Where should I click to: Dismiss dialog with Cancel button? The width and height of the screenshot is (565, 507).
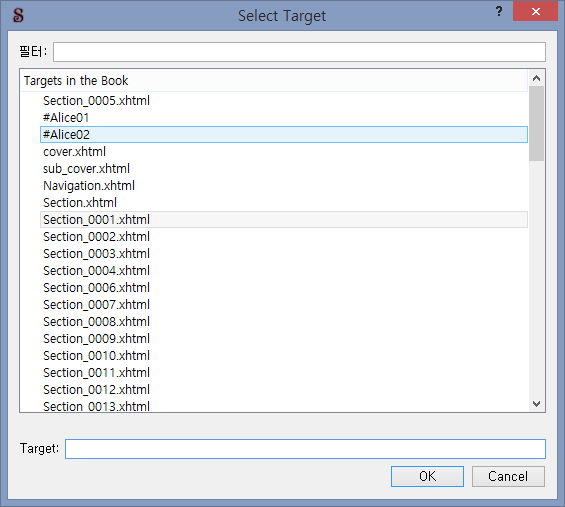(508, 476)
